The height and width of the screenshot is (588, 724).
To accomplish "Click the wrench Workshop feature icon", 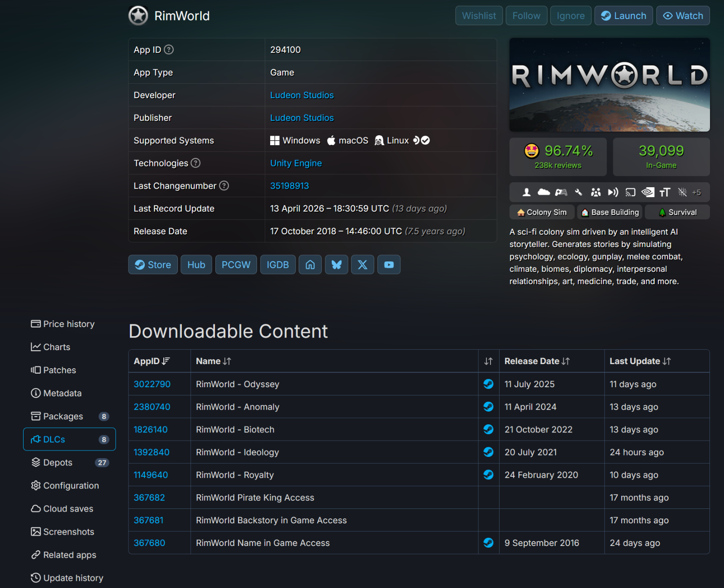I will (x=578, y=192).
